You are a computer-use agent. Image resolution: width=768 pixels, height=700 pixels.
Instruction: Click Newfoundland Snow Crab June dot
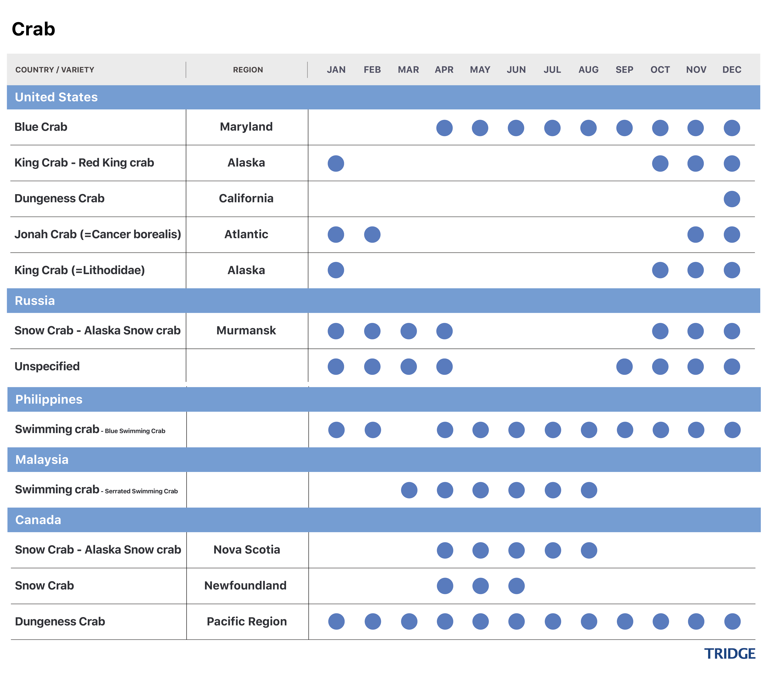516,586
